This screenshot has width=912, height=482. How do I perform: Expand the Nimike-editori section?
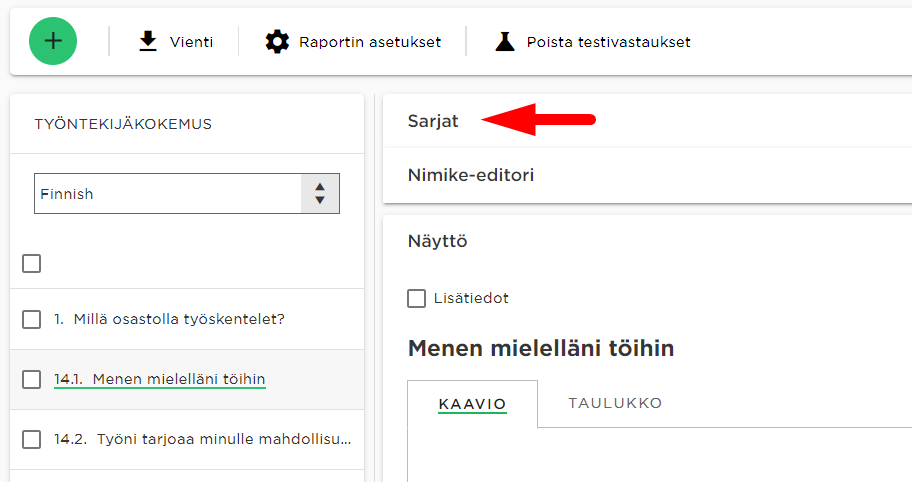coord(471,175)
